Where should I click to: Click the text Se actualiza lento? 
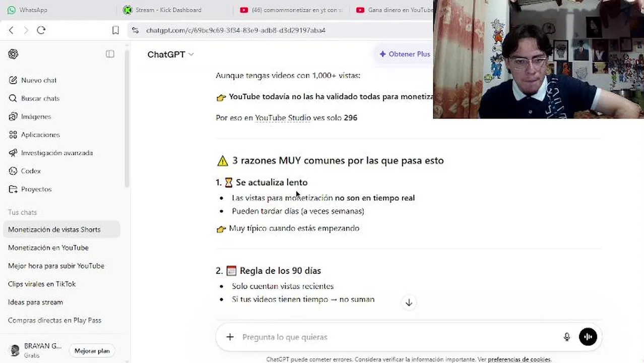click(272, 183)
